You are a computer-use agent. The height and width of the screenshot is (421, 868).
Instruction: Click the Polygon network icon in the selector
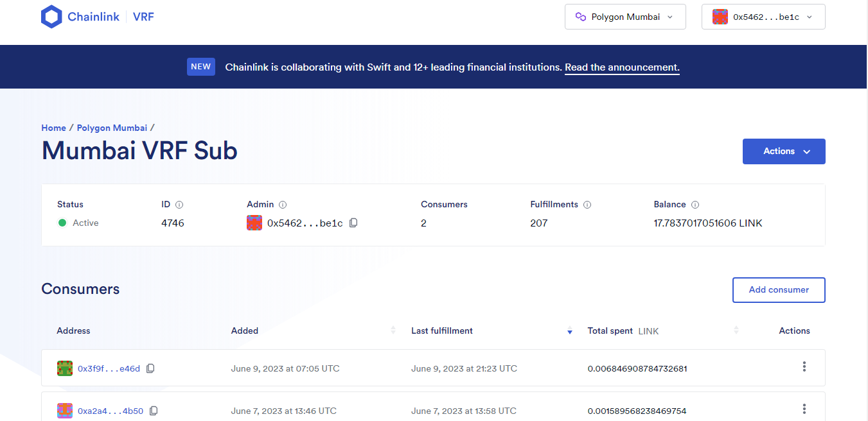(x=581, y=17)
